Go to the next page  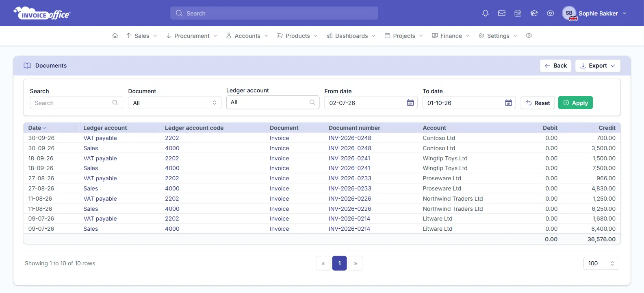[356, 263]
